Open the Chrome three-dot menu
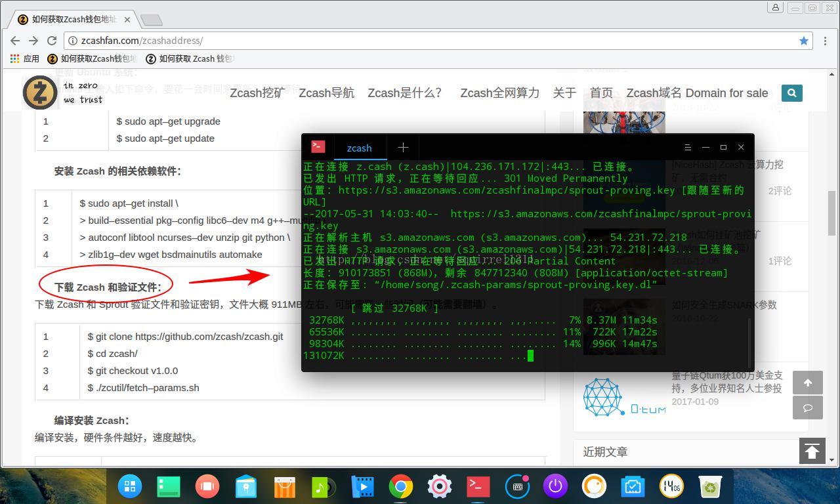840x504 pixels. coord(825,41)
